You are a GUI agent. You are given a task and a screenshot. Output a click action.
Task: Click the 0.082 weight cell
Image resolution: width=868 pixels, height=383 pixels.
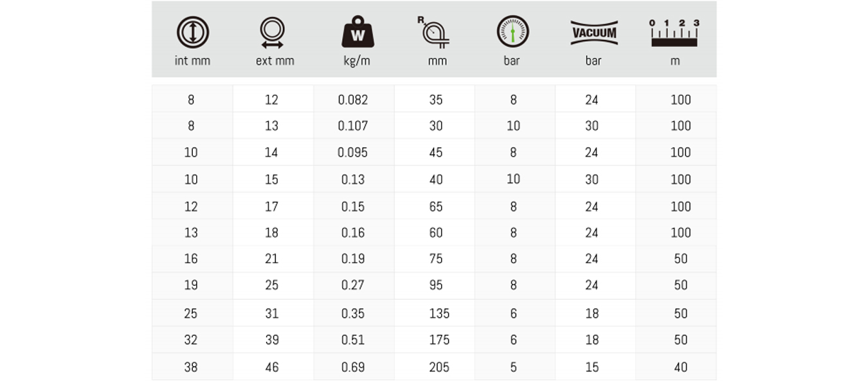point(353,100)
